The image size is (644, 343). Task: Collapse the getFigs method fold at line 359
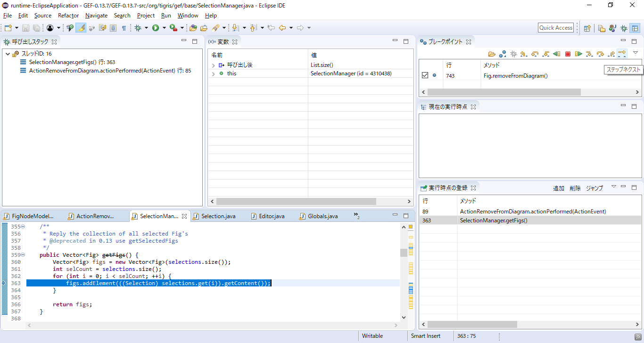(x=23, y=255)
